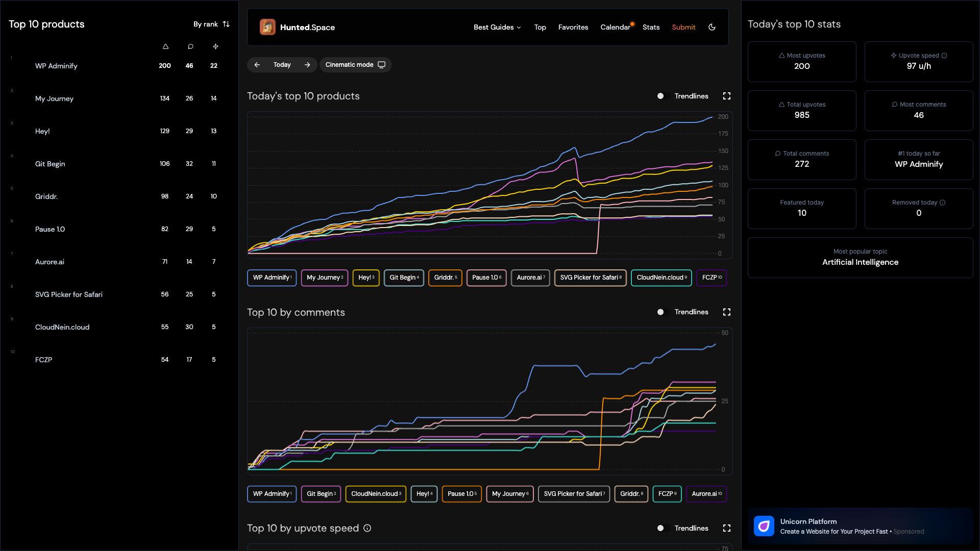Click the comment icon column header in product list
This screenshot has width=980, height=551.
click(x=190, y=46)
